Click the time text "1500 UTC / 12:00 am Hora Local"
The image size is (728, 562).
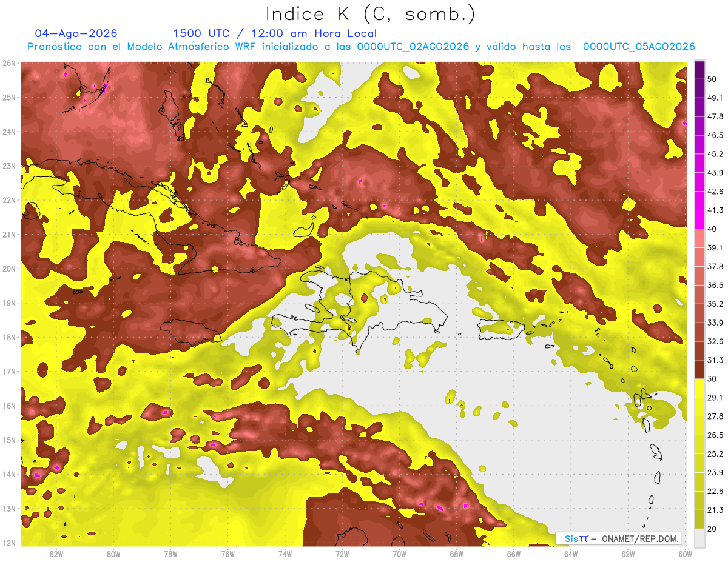[275, 33]
